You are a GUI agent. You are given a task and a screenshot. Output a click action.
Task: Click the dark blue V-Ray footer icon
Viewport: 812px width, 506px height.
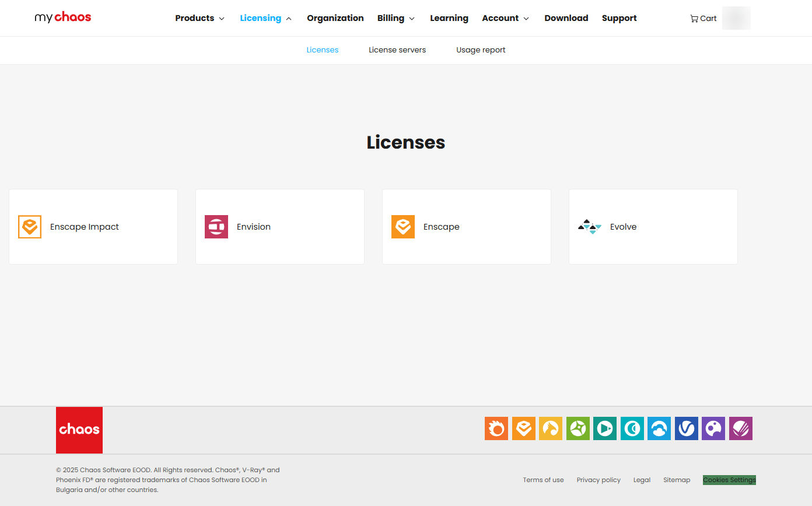tap(687, 428)
